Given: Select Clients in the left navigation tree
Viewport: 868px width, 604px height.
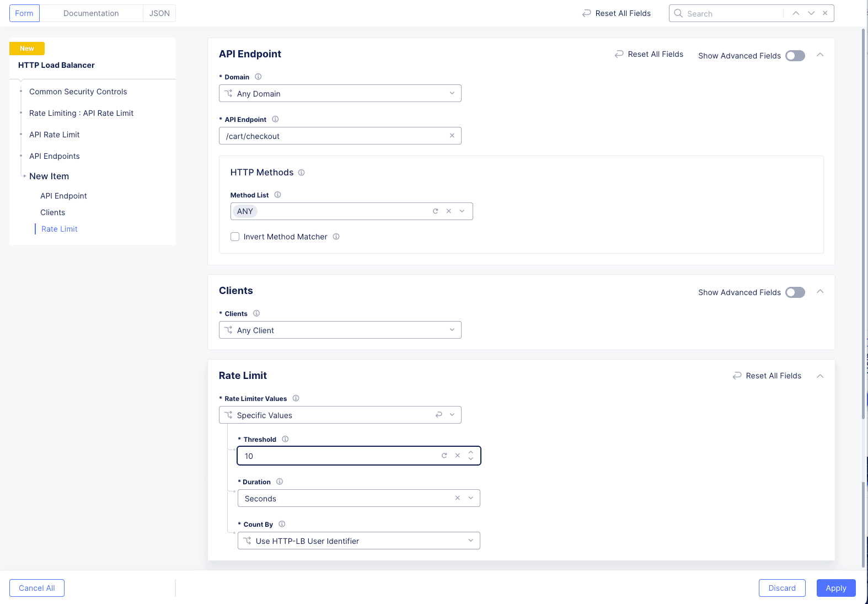Looking at the screenshot, I should (52, 212).
